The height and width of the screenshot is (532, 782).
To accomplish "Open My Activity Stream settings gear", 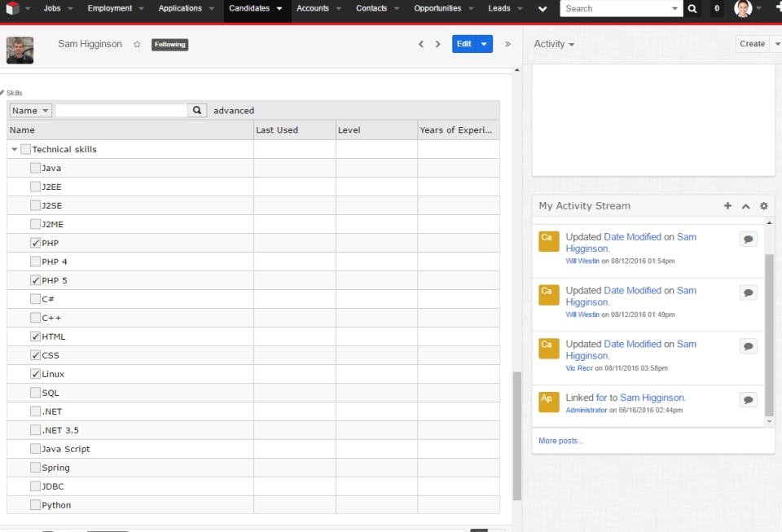I will point(763,206).
